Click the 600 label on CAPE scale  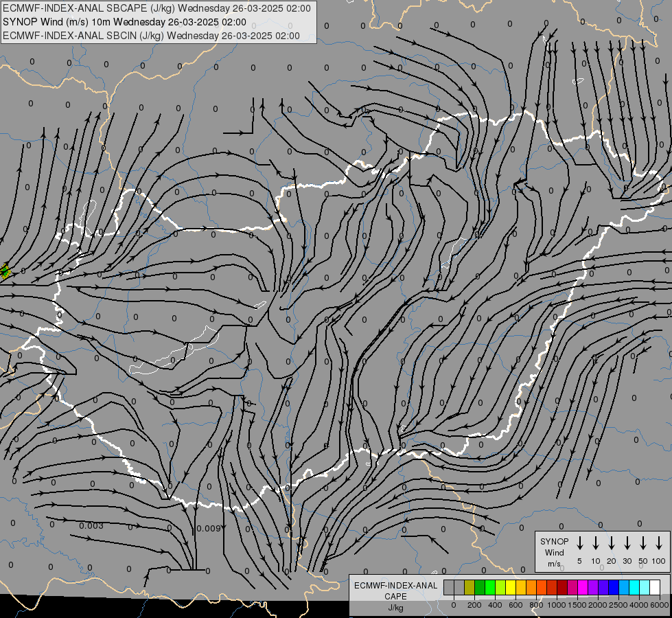515,605
